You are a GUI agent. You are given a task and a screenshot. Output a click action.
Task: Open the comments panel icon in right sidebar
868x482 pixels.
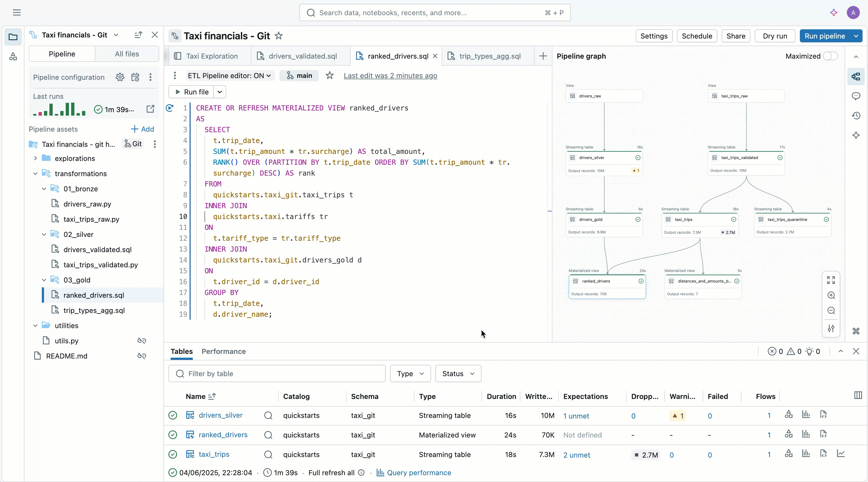pos(856,96)
